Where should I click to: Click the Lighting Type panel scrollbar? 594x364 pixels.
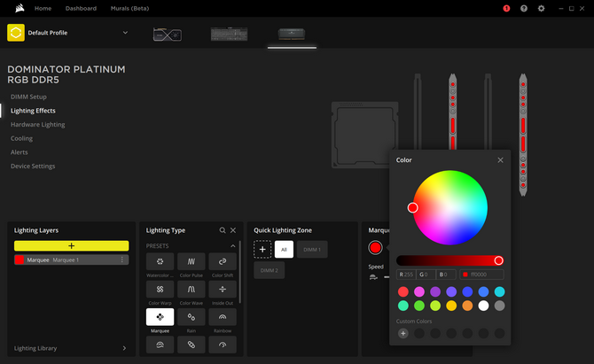(x=240, y=273)
